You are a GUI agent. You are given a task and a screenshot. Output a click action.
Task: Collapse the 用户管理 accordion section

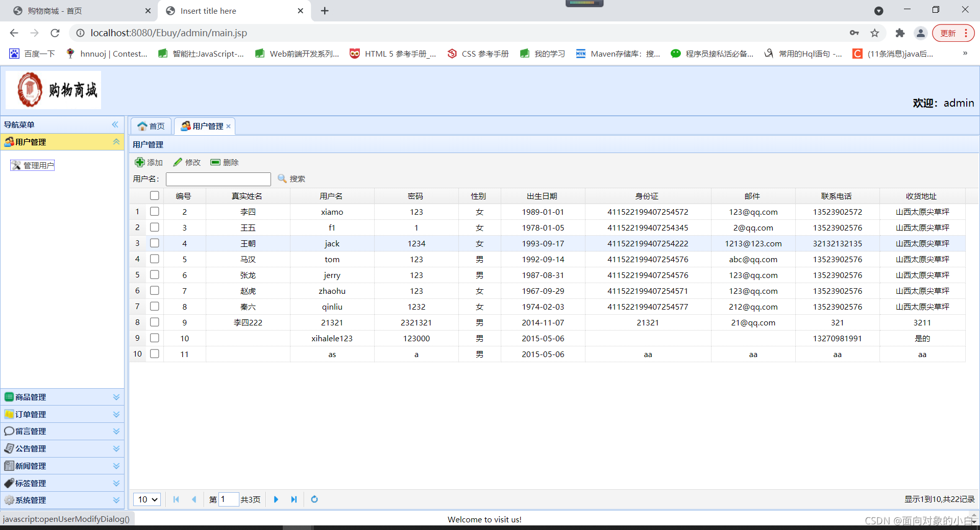[x=116, y=142]
